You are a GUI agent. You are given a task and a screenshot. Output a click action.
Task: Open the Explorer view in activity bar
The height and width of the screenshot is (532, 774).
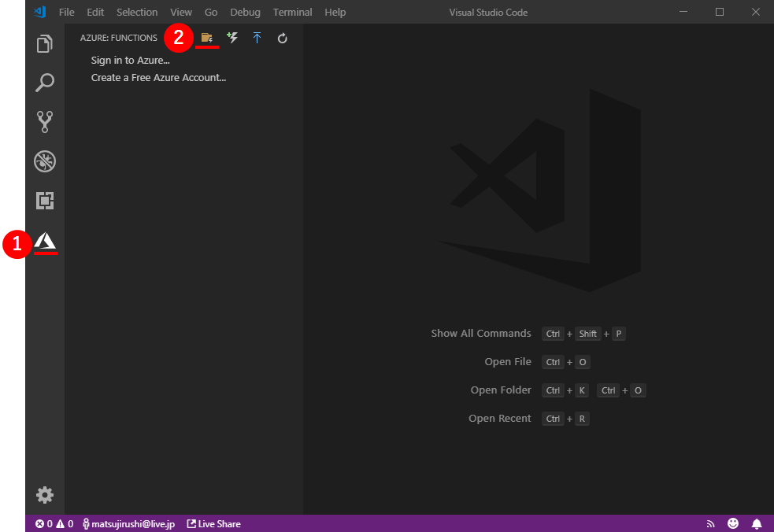pyautogui.click(x=44, y=43)
